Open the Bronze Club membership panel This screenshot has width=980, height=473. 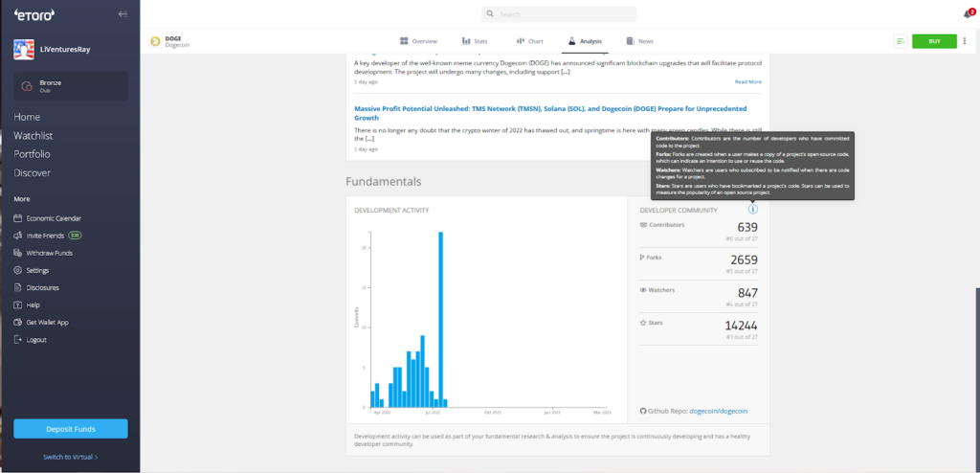[x=71, y=86]
